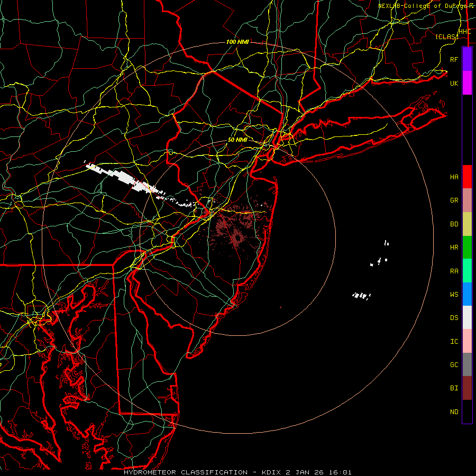Click the DS white legend swatch
The height and width of the screenshot is (476, 476).
coord(467,317)
